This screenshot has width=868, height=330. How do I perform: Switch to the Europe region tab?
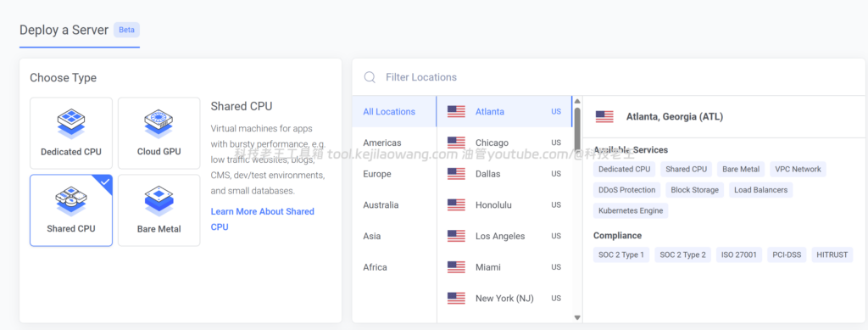394,174
